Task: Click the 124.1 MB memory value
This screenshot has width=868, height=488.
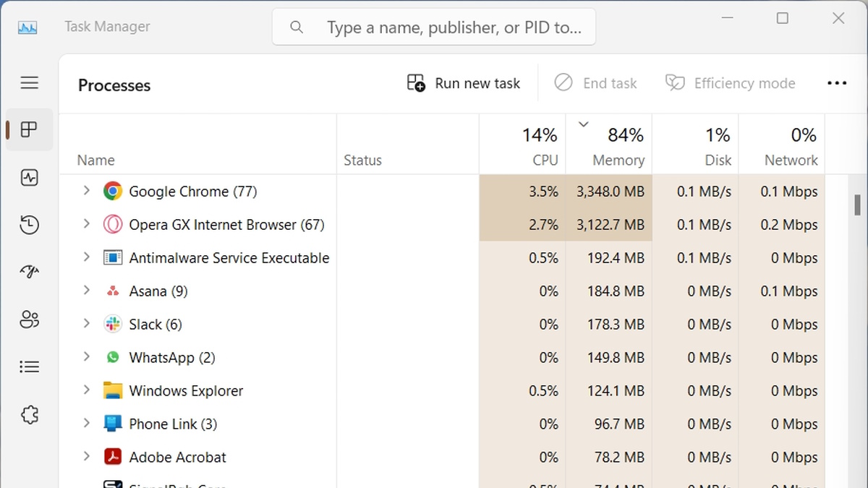Action: (x=616, y=390)
